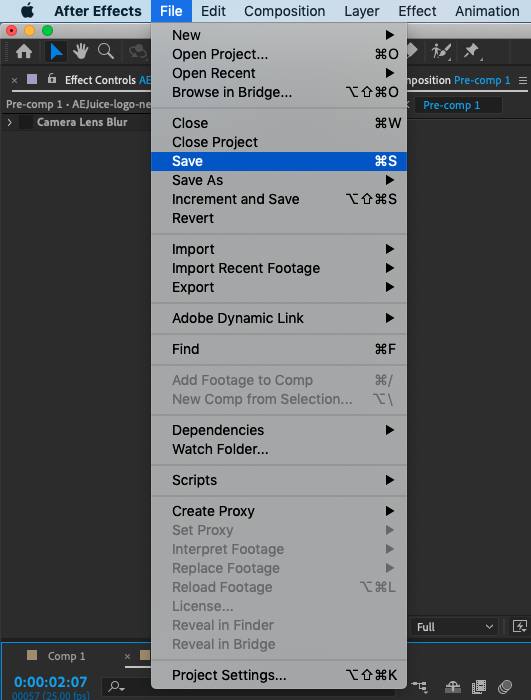Click the Home icon in toolbar

(24, 52)
